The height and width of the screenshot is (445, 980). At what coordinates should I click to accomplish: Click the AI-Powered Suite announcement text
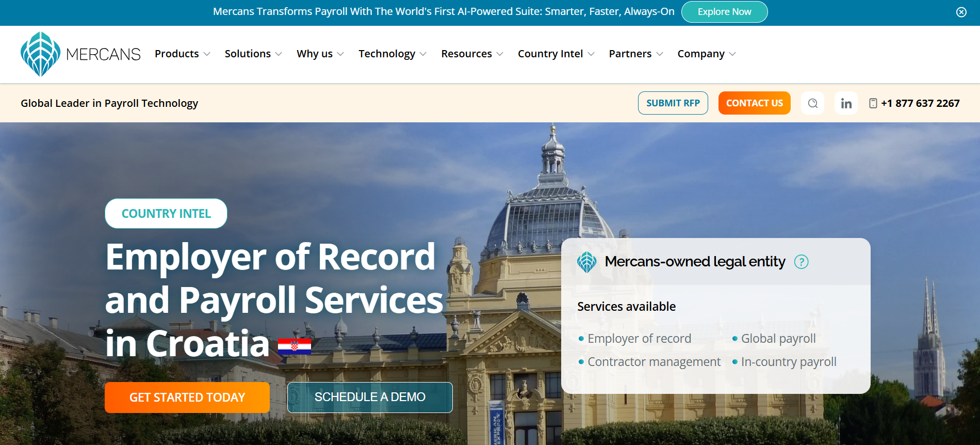click(x=444, y=12)
